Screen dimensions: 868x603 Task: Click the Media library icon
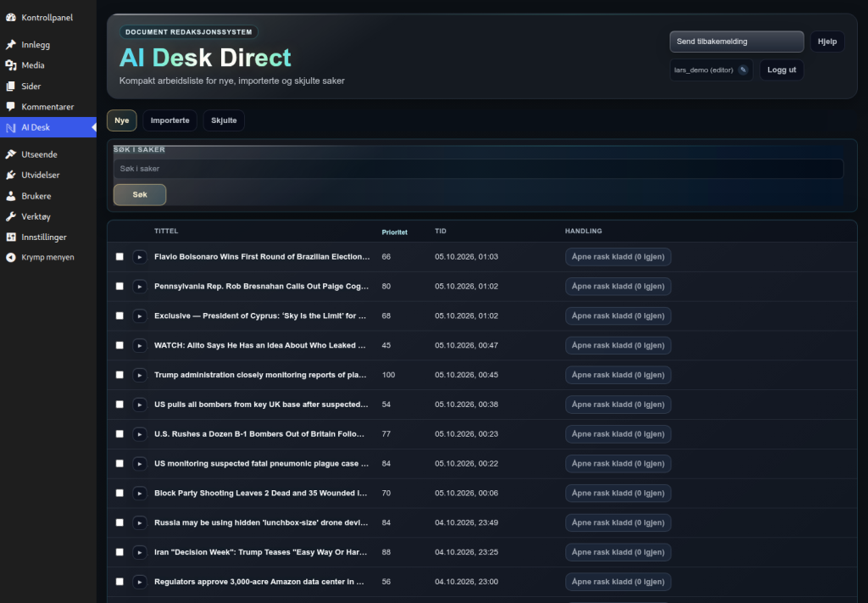click(x=10, y=65)
